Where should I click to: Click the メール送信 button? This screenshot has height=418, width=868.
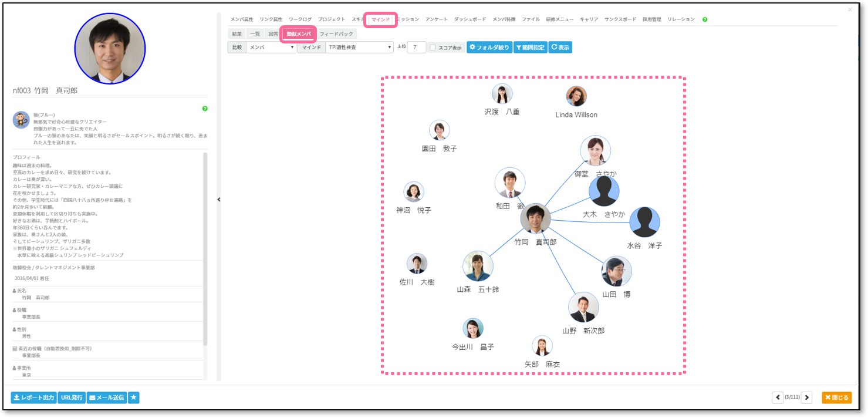pos(107,398)
